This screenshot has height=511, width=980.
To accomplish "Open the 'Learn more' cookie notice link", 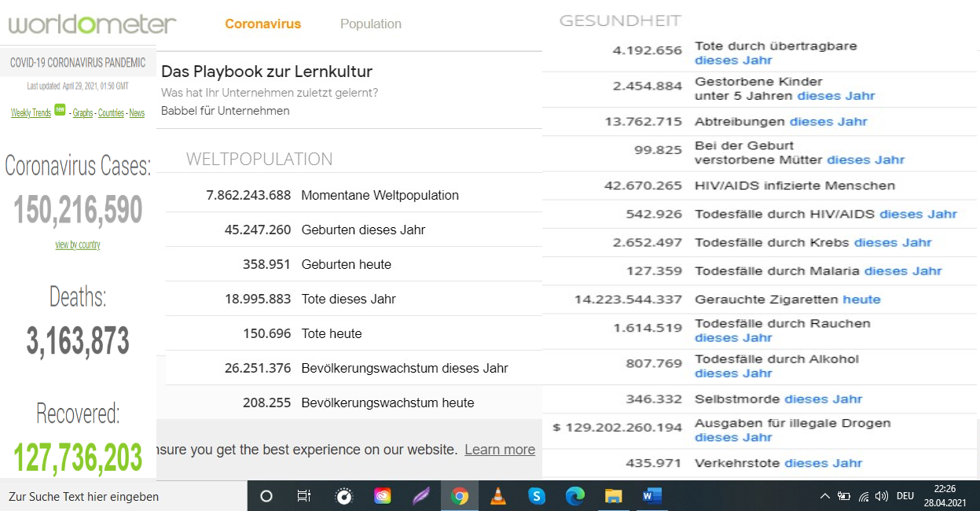I will pyautogui.click(x=500, y=449).
